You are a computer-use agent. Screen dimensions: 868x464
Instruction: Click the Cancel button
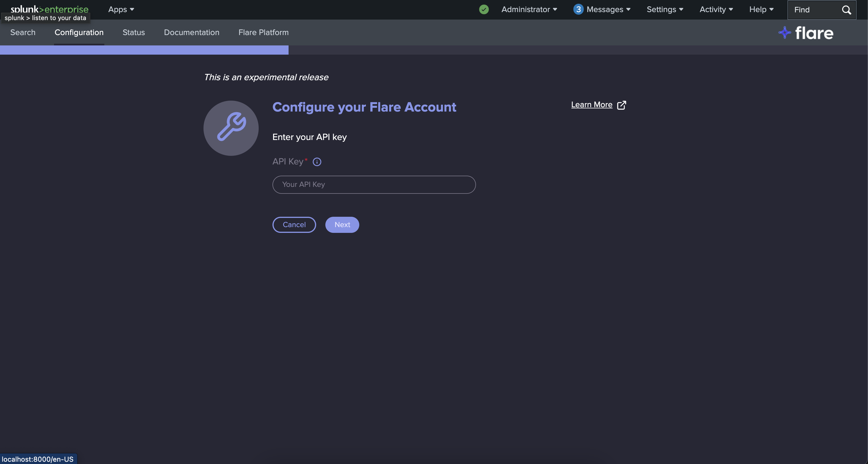click(x=294, y=225)
